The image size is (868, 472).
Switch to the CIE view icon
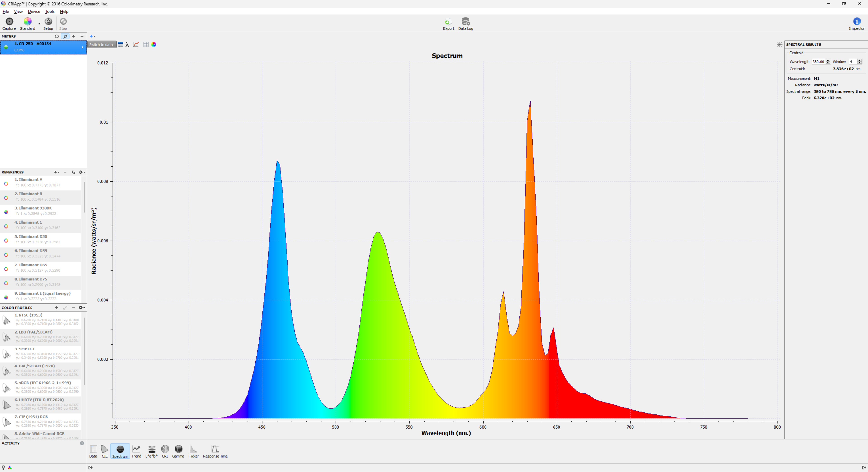point(104,449)
